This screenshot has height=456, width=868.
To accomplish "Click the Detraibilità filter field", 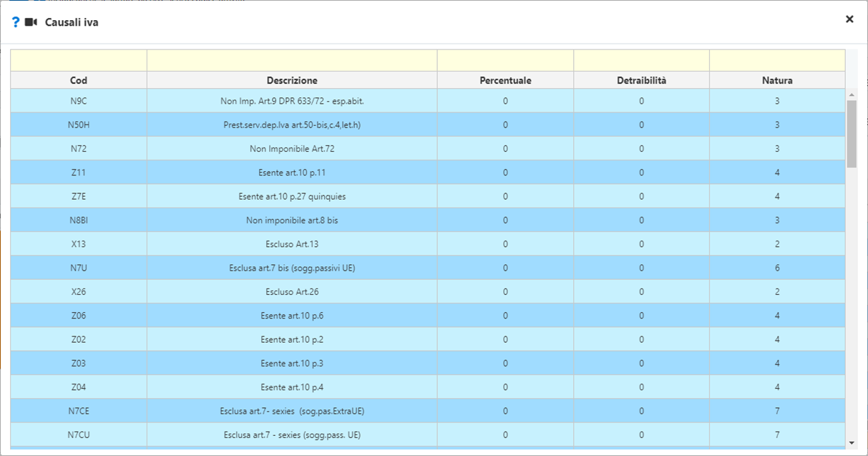I will tap(641, 60).
